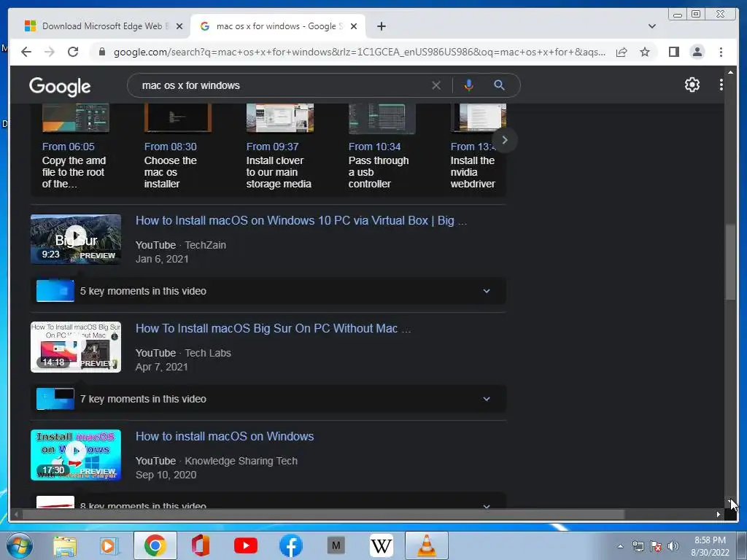Image resolution: width=747 pixels, height=560 pixels.
Task: Reload the current page
Action: [x=73, y=52]
